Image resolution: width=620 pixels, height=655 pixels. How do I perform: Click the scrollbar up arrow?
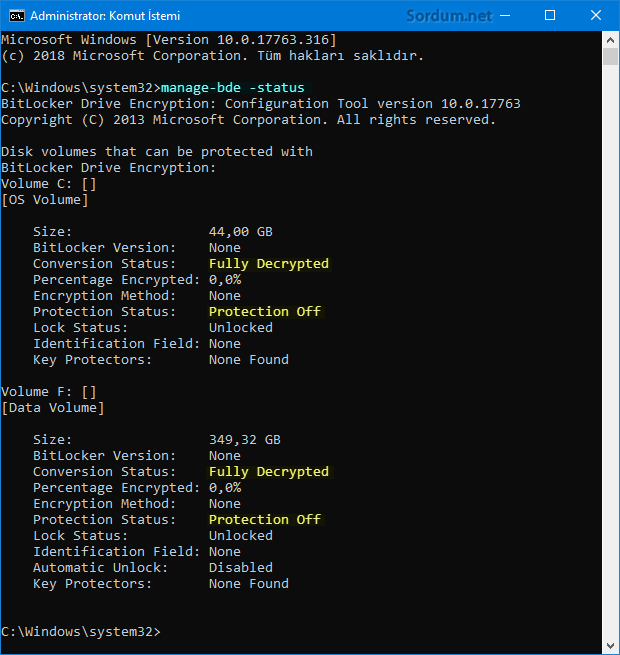pyautogui.click(x=610, y=40)
